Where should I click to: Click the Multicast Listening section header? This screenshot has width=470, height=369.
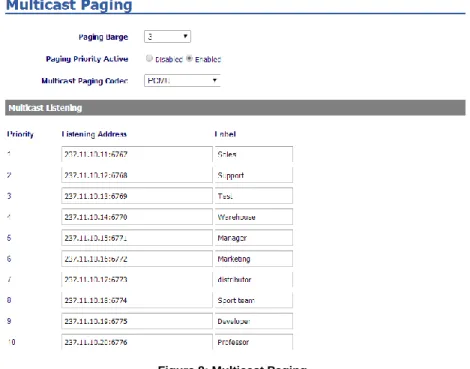[235, 108]
